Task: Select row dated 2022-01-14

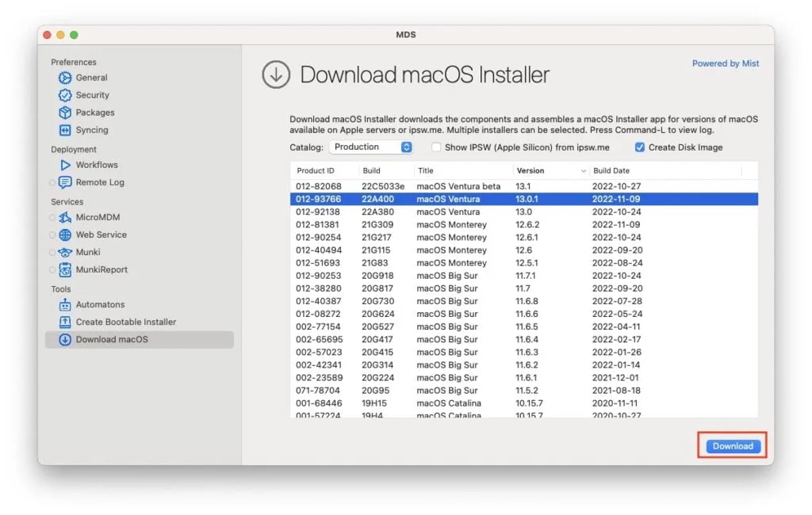Action: point(523,365)
